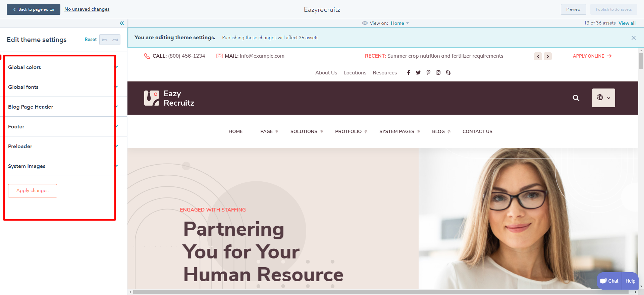Collapse the theme settings sidebar
The image size is (644, 295).
click(x=122, y=23)
